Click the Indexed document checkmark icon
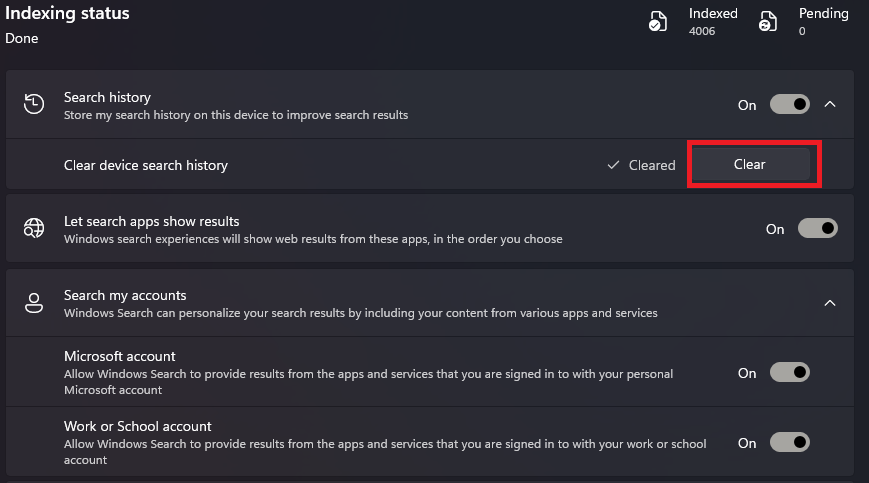This screenshot has height=483, width=869. [658, 22]
